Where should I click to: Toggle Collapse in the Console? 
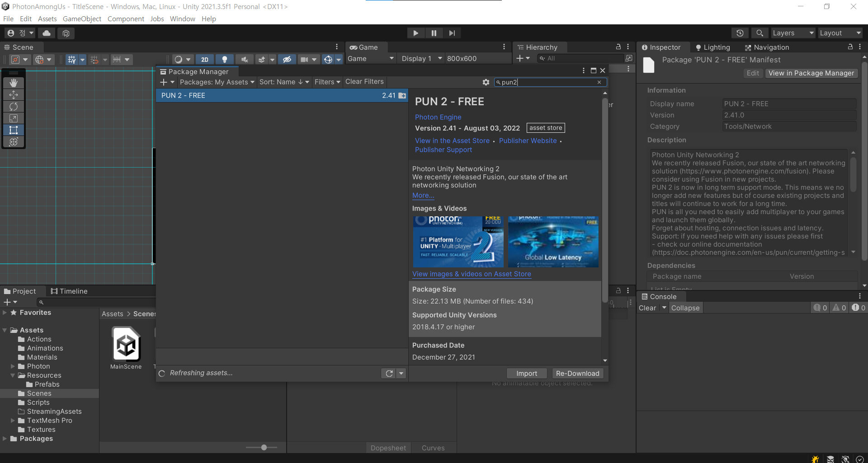coord(685,308)
